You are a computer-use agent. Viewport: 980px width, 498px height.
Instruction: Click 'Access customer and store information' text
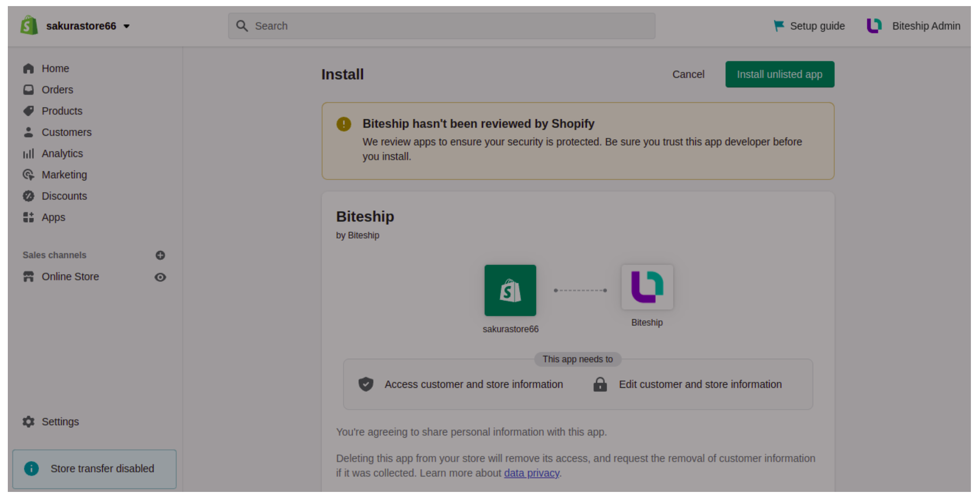tap(474, 384)
